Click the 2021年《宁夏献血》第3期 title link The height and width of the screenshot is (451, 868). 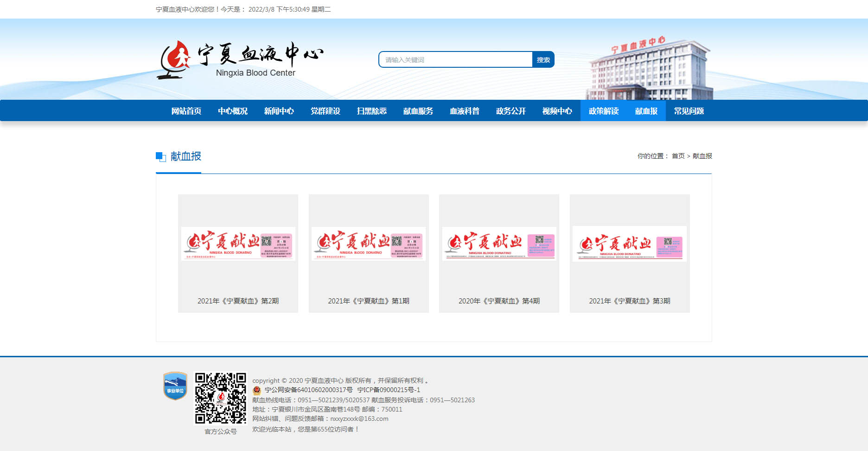coord(629,301)
